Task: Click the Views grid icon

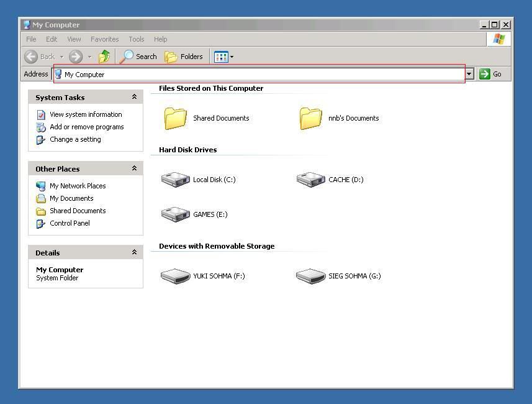Action: 221,57
